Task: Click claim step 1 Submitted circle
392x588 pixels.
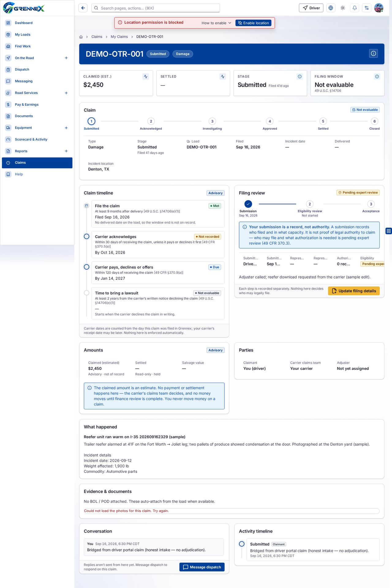Action: pyautogui.click(x=91, y=121)
